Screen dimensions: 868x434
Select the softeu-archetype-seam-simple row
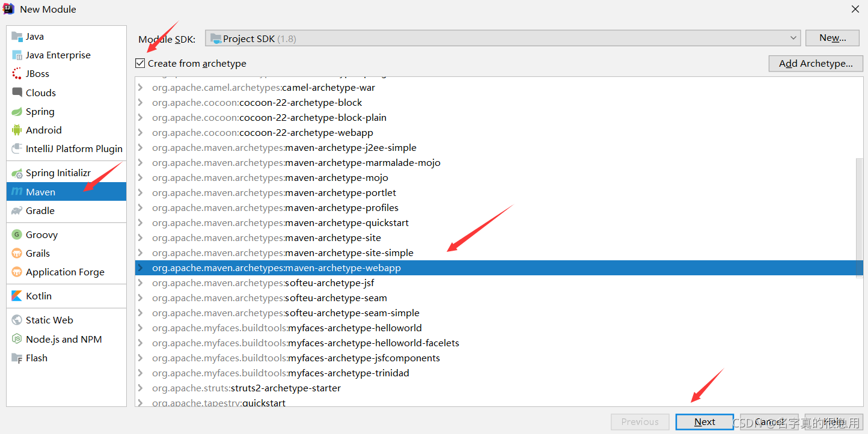(x=499, y=313)
